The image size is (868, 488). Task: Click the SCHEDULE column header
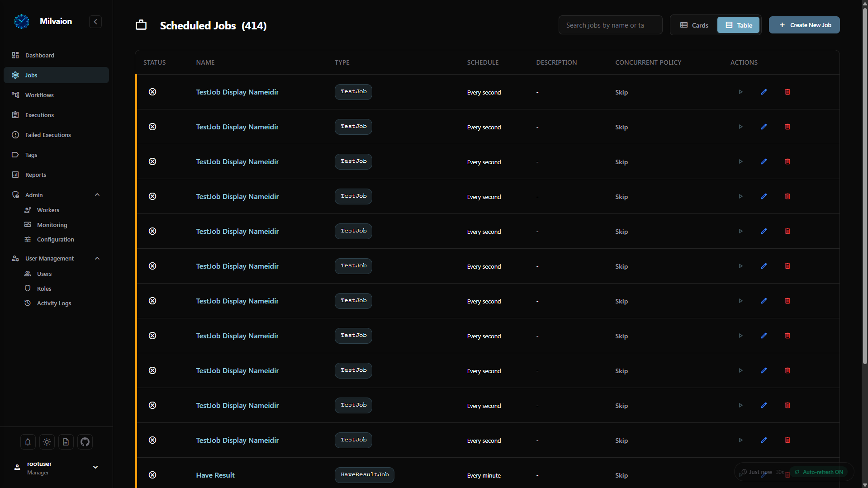[483, 62]
